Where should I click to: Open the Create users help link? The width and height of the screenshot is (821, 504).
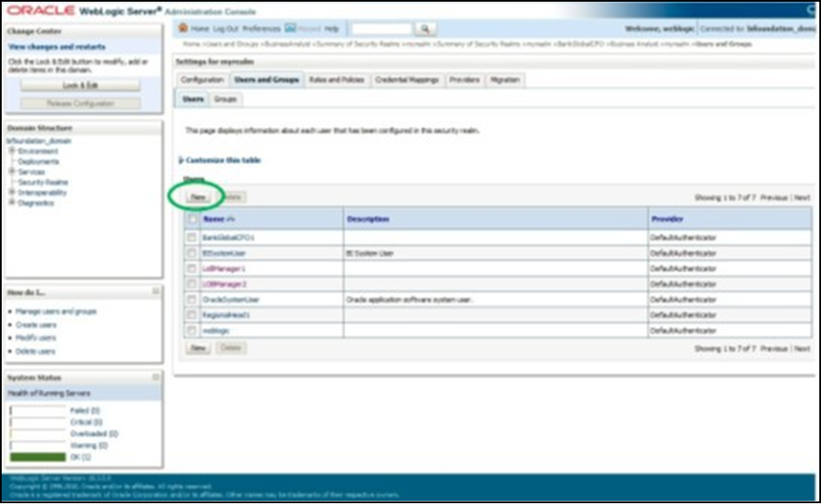coord(36,325)
